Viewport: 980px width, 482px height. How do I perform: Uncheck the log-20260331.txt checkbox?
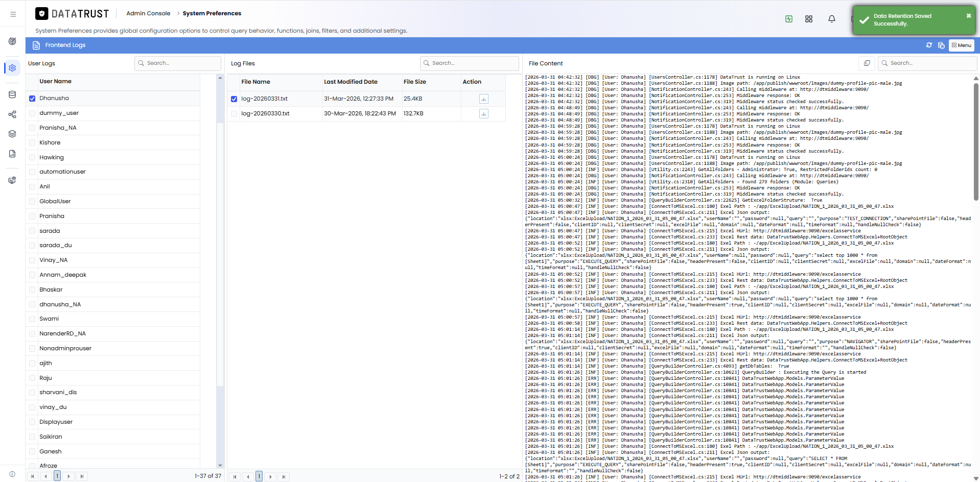pyautogui.click(x=234, y=99)
